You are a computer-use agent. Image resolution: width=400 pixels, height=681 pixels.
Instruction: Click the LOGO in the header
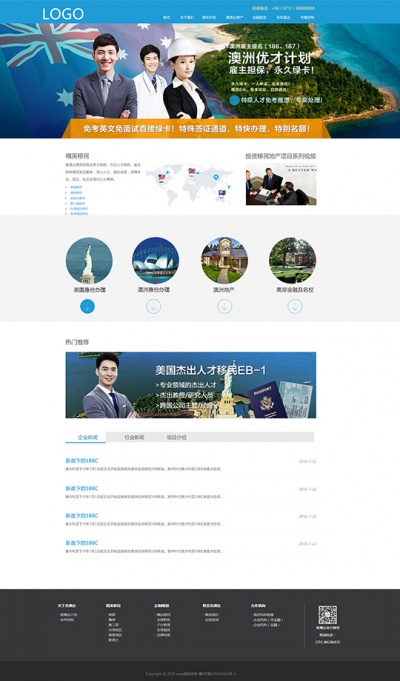(63, 13)
